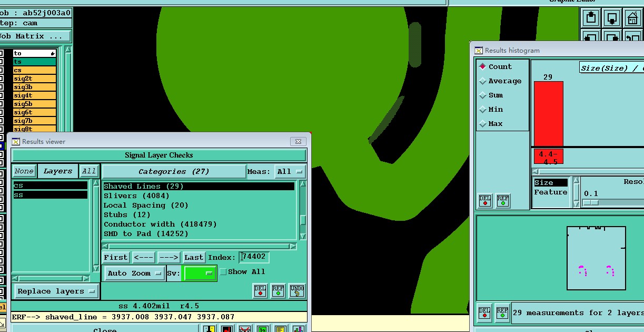Click the Resolution slider handle at 0.1
Image resolution: width=644 pixels, height=332 pixels.
point(591,202)
